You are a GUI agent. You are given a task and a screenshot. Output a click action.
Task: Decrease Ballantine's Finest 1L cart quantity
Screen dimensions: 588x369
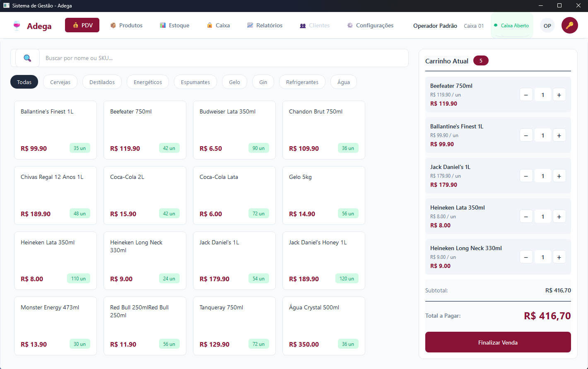(526, 135)
